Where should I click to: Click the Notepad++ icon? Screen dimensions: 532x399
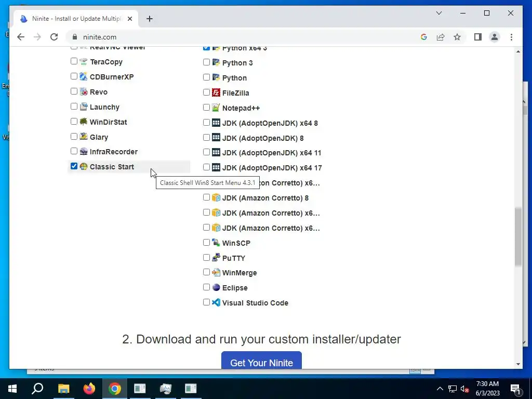(x=216, y=108)
